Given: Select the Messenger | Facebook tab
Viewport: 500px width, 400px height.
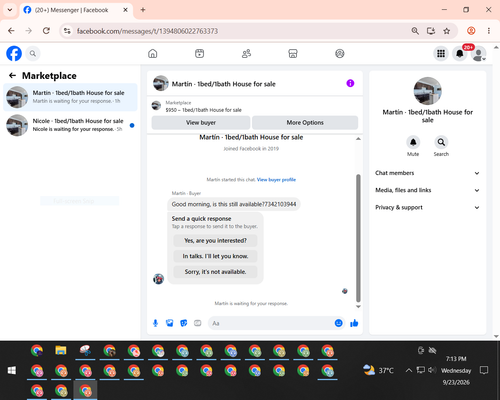Looking at the screenshot, I should (x=76, y=10).
